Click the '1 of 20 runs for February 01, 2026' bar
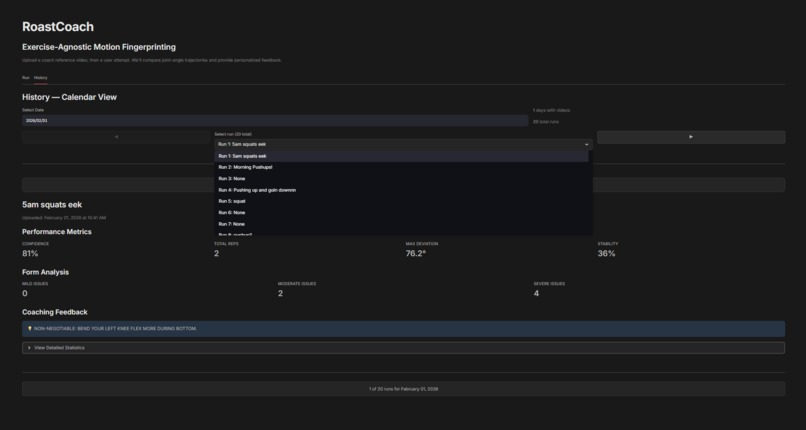This screenshot has width=806, height=430. [404, 389]
